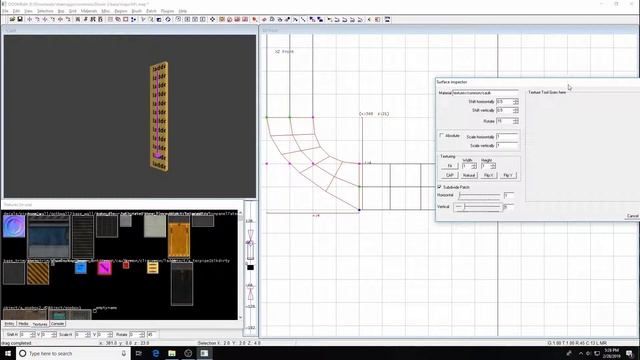Screen dimensions: 640x360
Task: Open the Windows Start menu
Action: tap(8, 353)
